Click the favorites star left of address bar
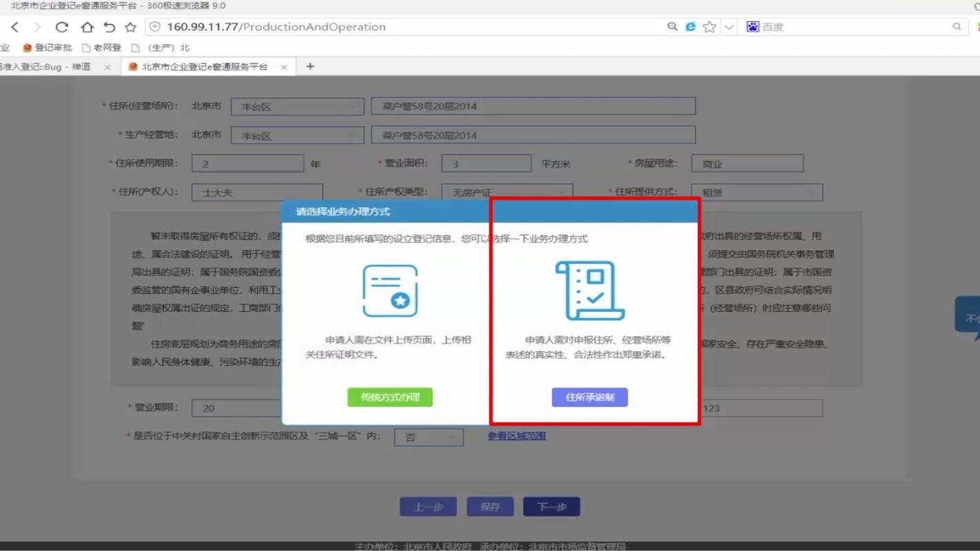Screen dimensions: 980x551 coord(130,27)
